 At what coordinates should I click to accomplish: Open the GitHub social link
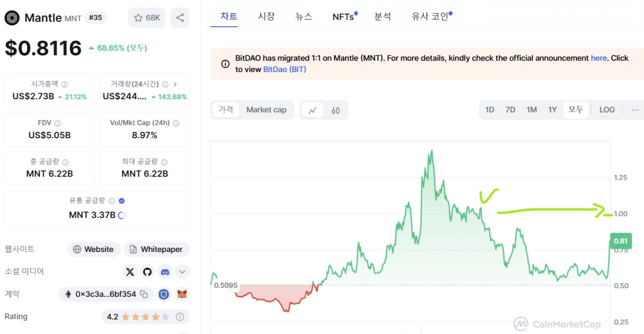coord(147,272)
